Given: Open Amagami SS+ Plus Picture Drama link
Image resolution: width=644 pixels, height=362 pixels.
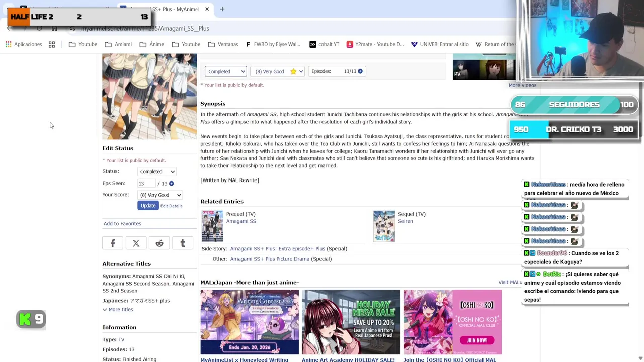Looking at the screenshot, I should click(x=270, y=259).
